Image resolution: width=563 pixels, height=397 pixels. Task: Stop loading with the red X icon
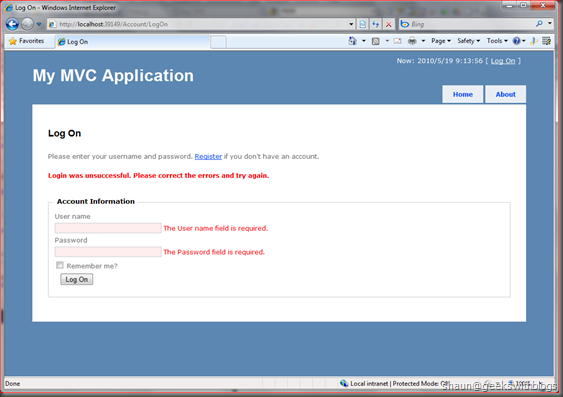coord(388,24)
